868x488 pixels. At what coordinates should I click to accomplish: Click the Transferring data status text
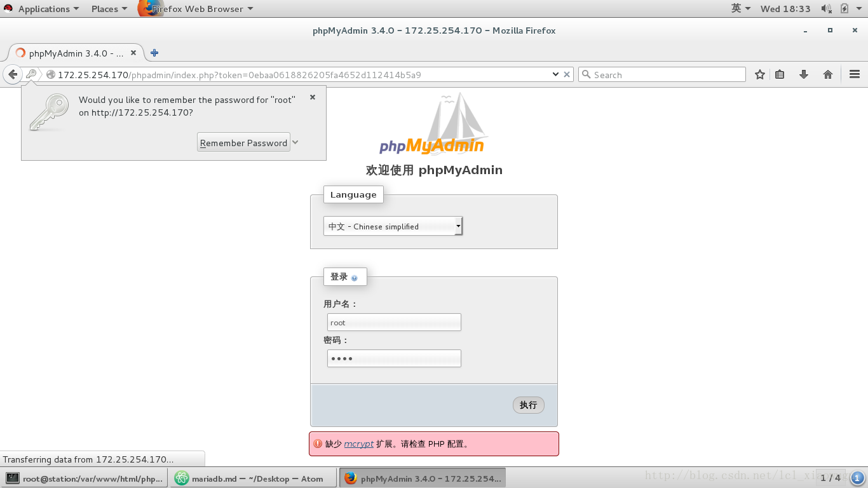(x=88, y=459)
